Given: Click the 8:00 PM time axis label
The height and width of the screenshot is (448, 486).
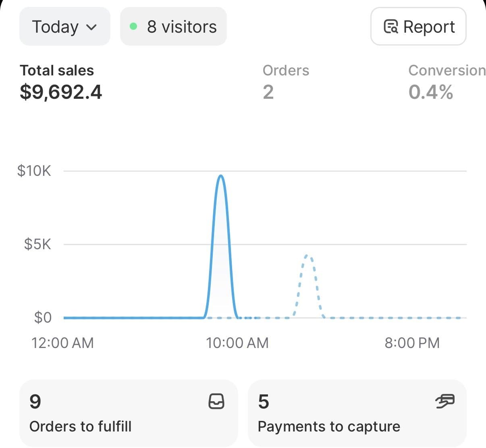Looking at the screenshot, I should tap(412, 343).
